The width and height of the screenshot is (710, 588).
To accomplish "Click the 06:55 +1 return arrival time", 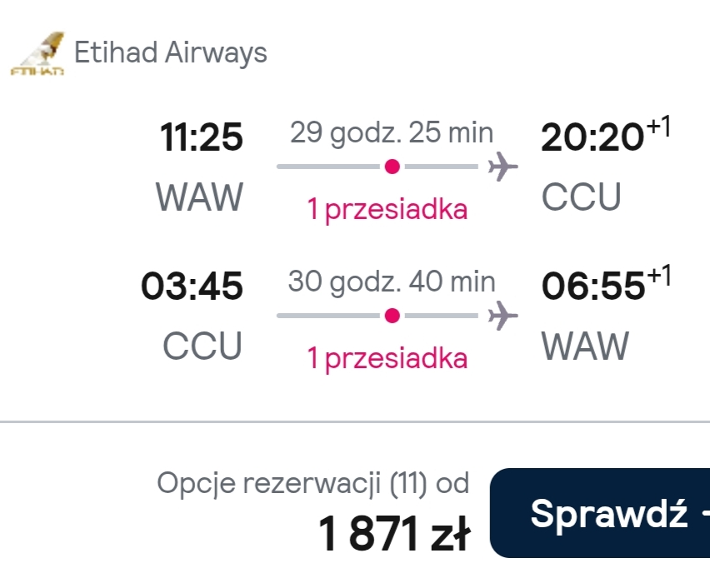I will point(606,284).
